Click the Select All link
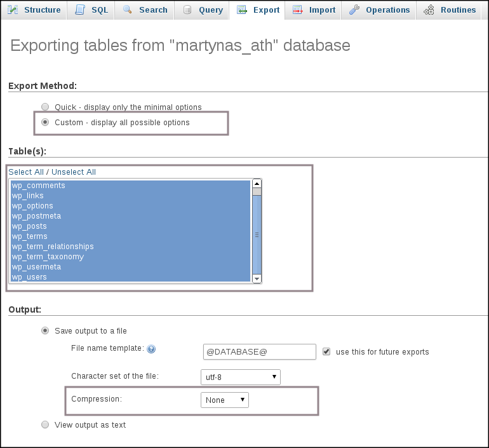 (x=26, y=172)
